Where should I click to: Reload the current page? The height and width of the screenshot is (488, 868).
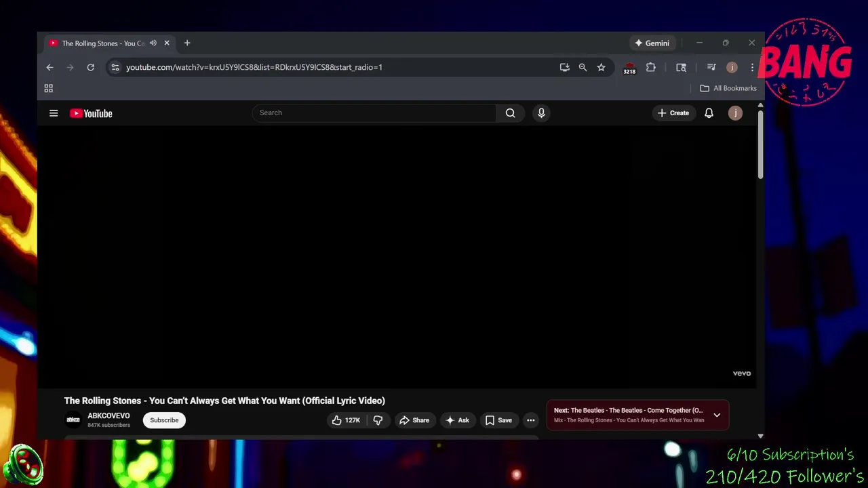(90, 67)
